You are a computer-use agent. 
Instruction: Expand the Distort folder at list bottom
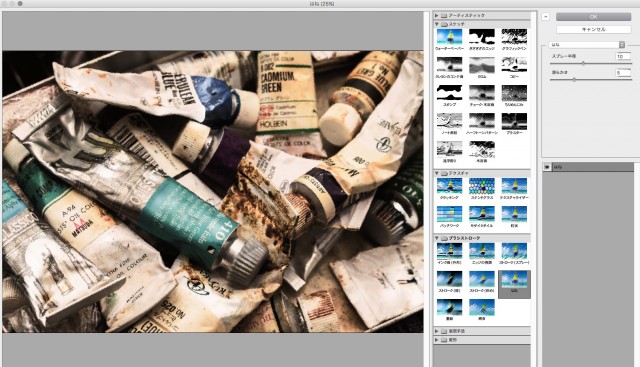(x=436, y=340)
